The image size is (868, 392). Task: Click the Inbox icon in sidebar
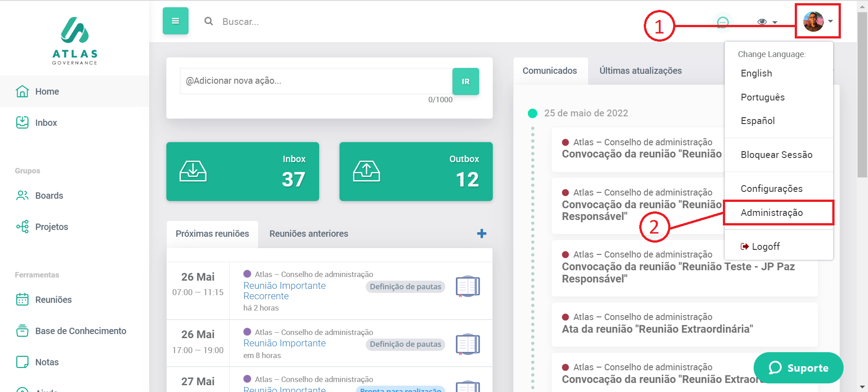[22, 123]
